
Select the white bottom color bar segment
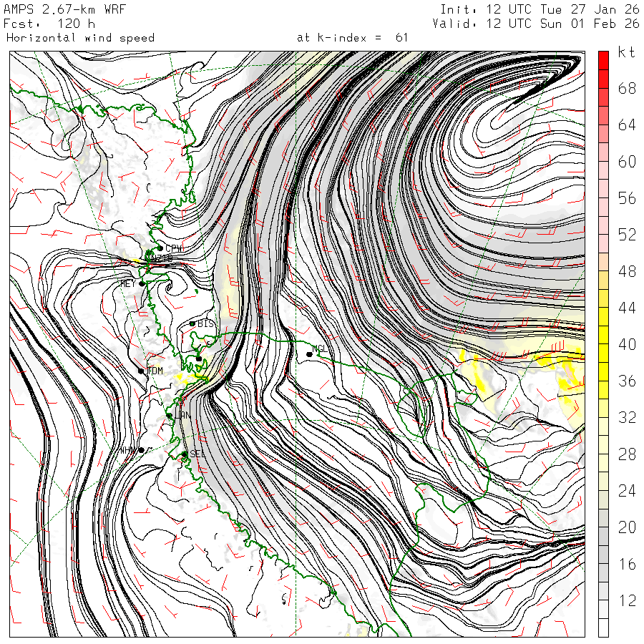(x=603, y=628)
